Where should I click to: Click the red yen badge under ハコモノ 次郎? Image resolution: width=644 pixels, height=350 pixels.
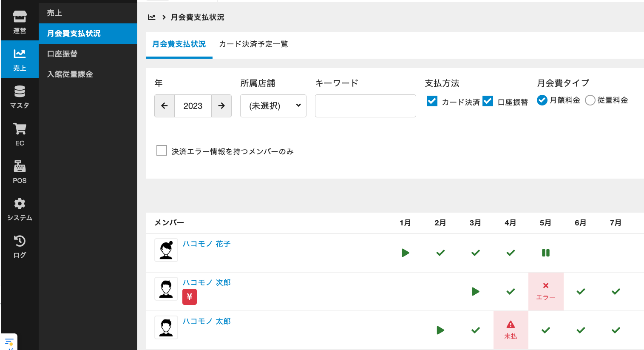(190, 297)
